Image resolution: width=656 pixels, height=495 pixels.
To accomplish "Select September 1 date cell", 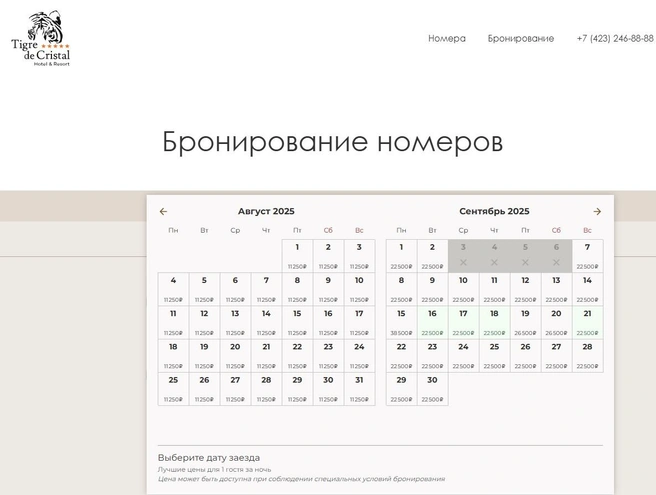I will (402, 256).
